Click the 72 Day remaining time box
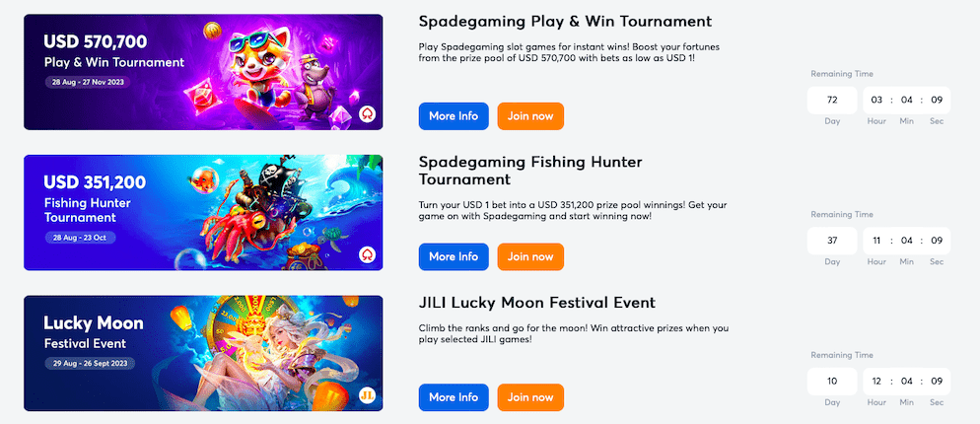This screenshot has width=980, height=424. (x=832, y=100)
